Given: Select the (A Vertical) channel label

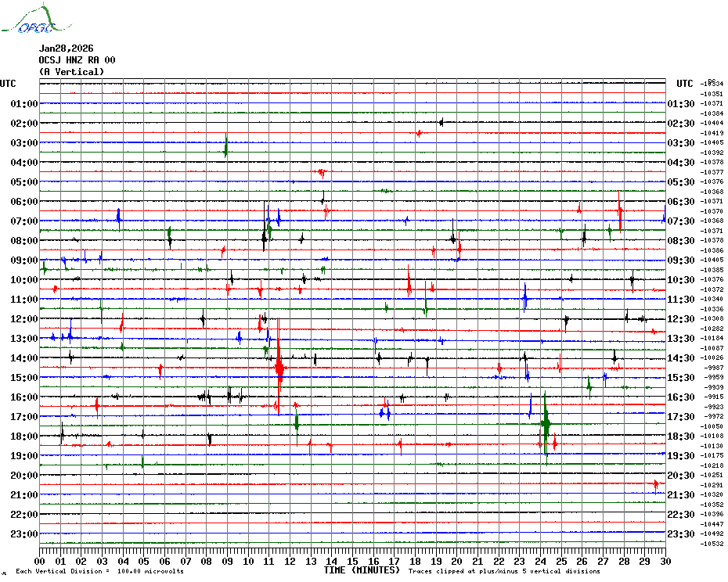Looking at the screenshot, I should click(x=71, y=72).
